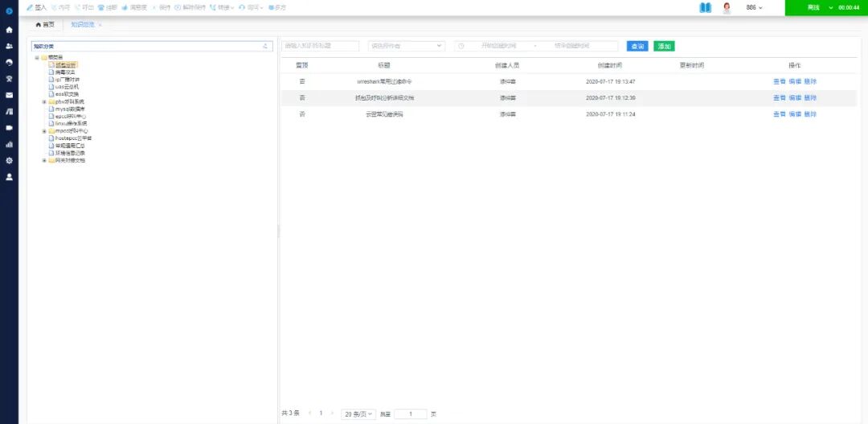Open the 咨询 consult dropdown
Image resolution: width=868 pixels, height=424 pixels.
click(x=251, y=8)
